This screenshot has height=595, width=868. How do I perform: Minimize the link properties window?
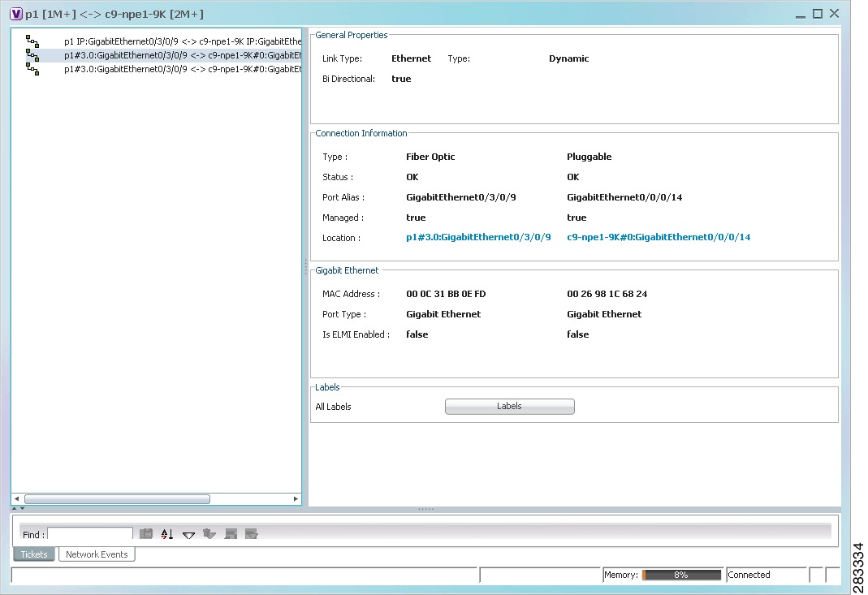click(x=801, y=15)
